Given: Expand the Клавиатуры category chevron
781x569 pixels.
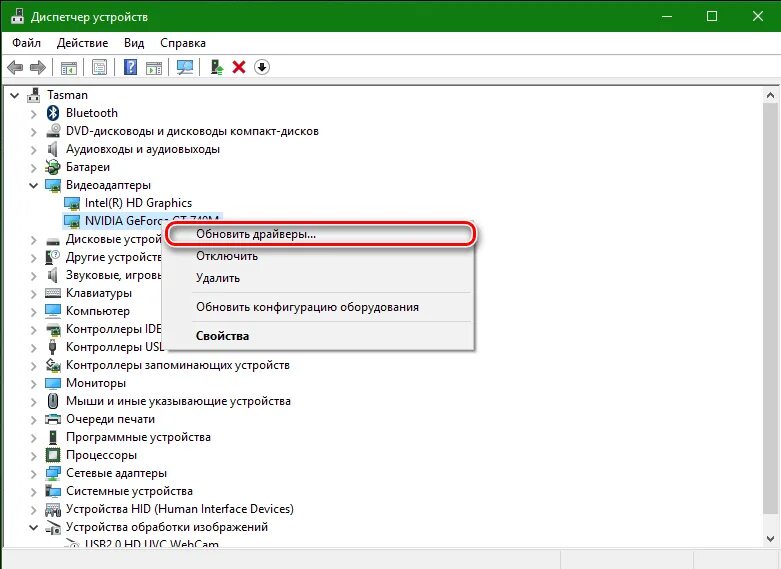Looking at the screenshot, I should pos(33,293).
